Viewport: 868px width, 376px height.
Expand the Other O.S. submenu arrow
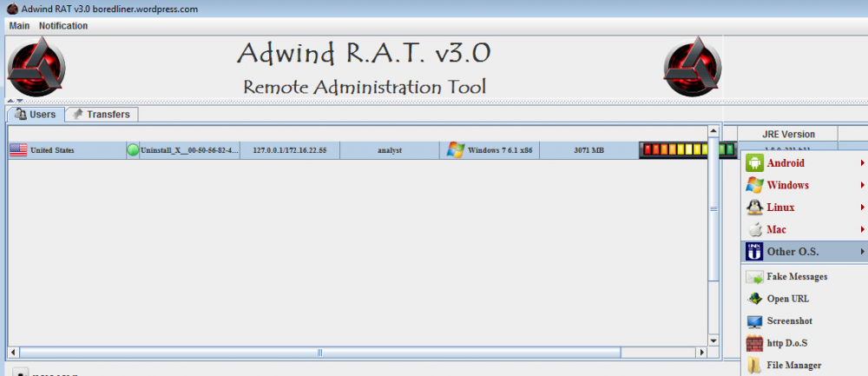click(863, 252)
